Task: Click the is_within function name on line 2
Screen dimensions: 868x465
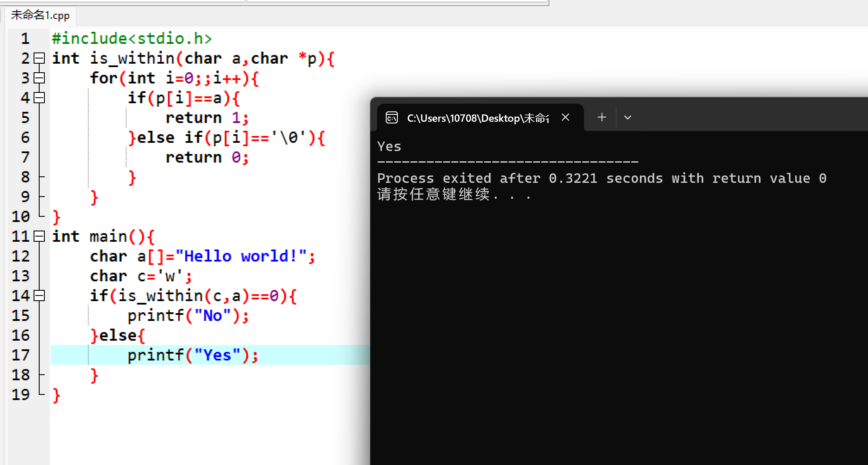Action: coord(131,59)
